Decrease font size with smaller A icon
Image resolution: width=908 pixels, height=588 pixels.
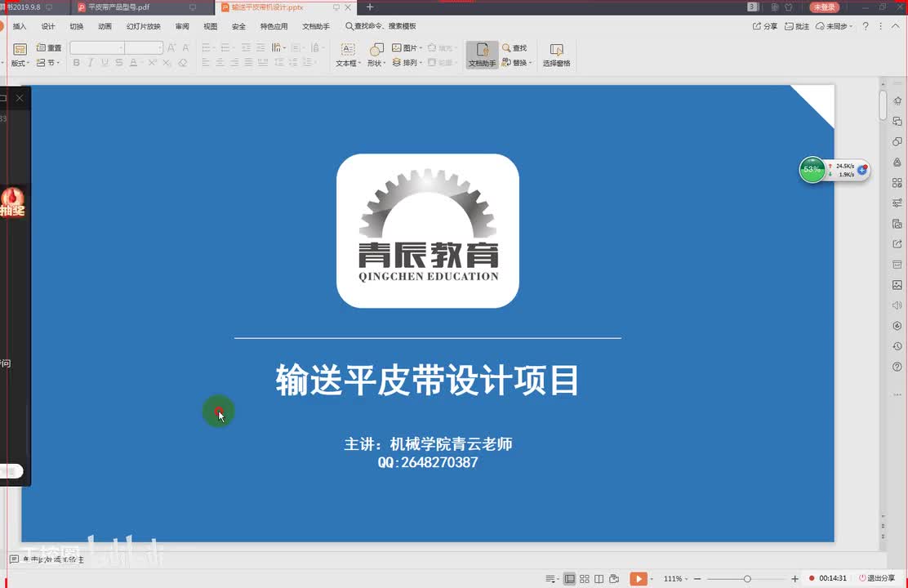[185, 47]
